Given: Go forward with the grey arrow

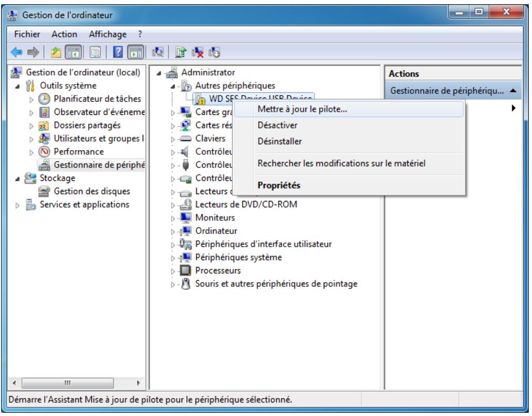Looking at the screenshot, I should [33, 52].
